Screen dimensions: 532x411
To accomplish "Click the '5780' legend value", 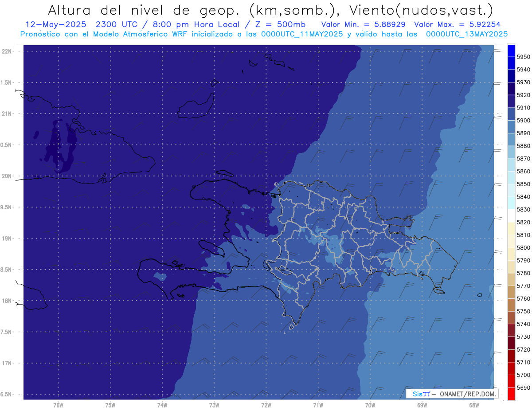I will click(x=524, y=273).
